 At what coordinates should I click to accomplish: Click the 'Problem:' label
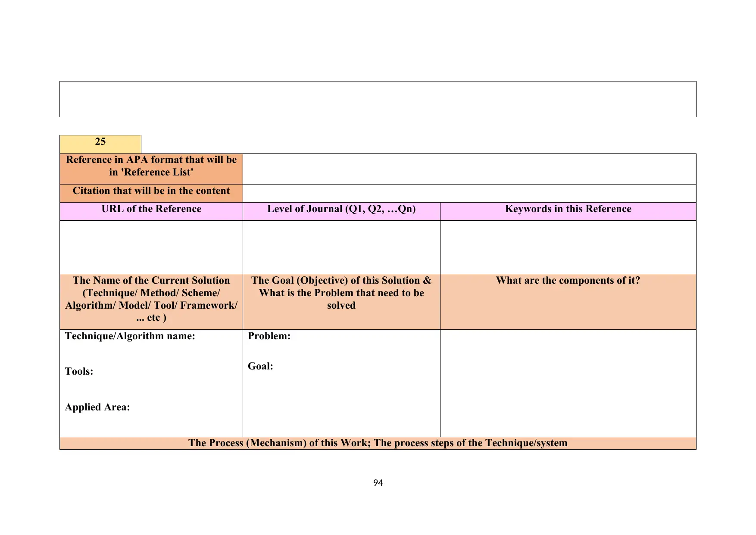pyautogui.click(x=269, y=336)
